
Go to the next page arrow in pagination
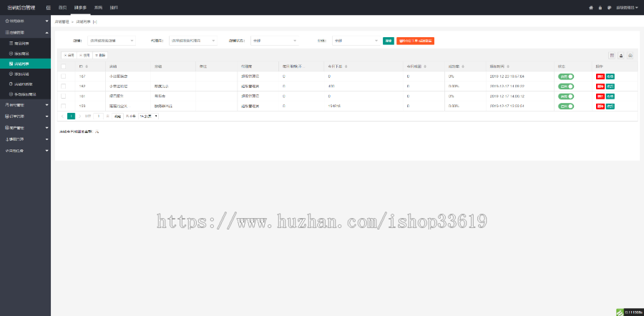(x=79, y=116)
